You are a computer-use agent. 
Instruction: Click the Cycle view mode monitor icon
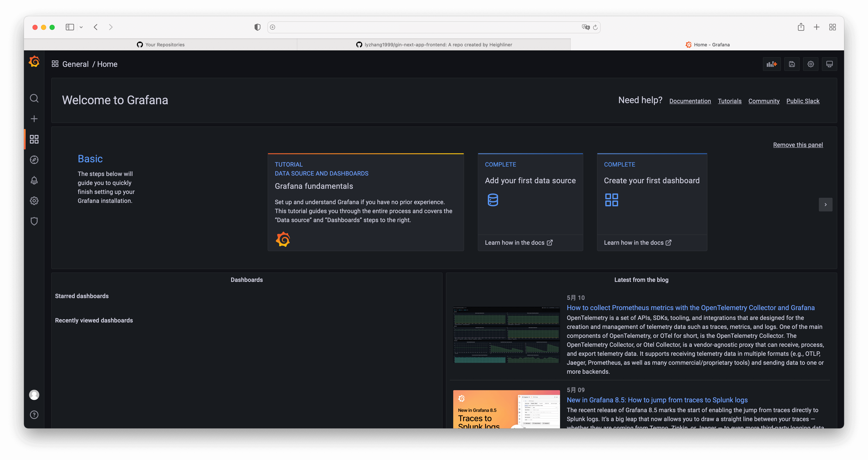click(830, 64)
